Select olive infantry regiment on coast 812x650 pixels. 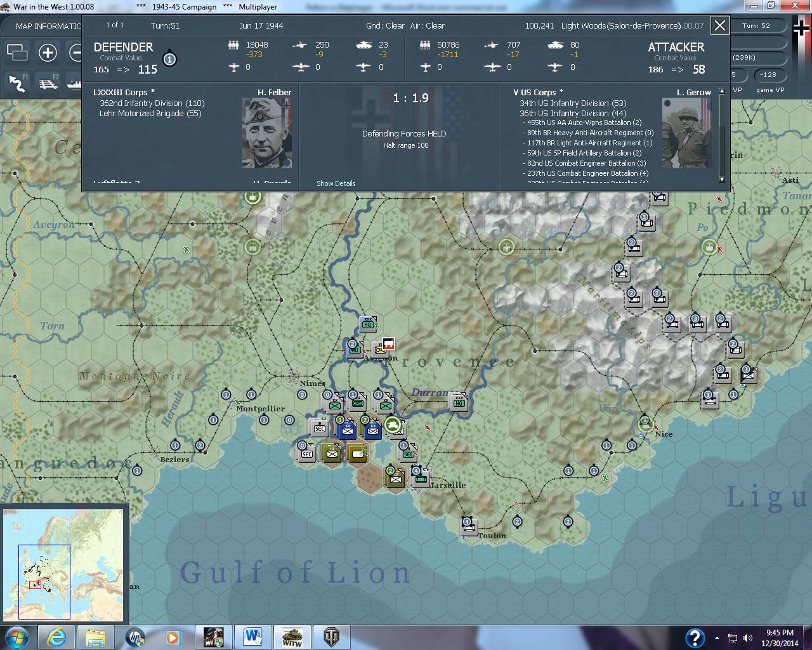tap(332, 453)
